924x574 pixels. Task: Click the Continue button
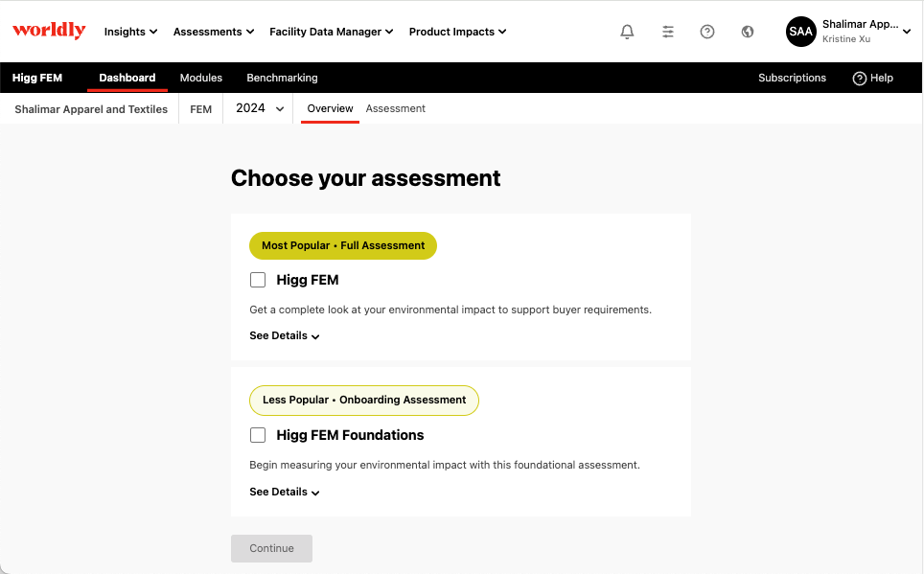(271, 548)
